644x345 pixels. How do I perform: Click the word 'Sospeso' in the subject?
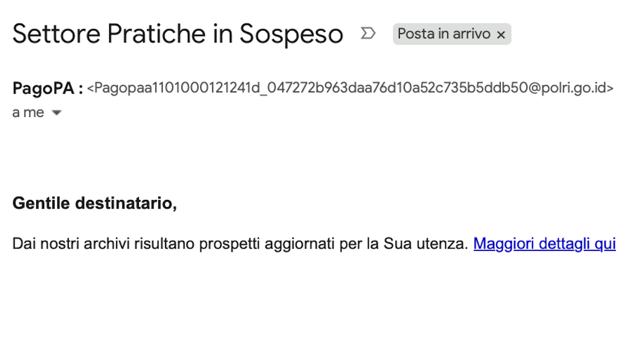291,34
